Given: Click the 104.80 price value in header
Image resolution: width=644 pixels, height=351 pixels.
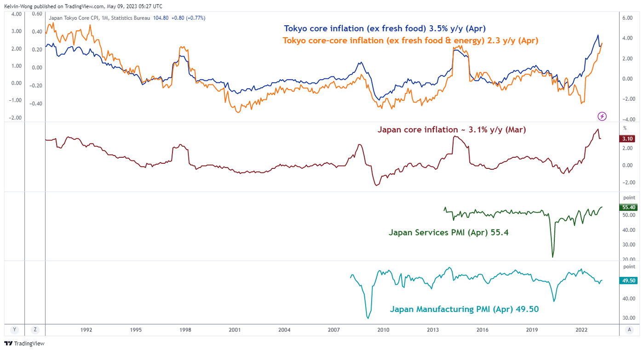Looking at the screenshot, I should 161,18.
